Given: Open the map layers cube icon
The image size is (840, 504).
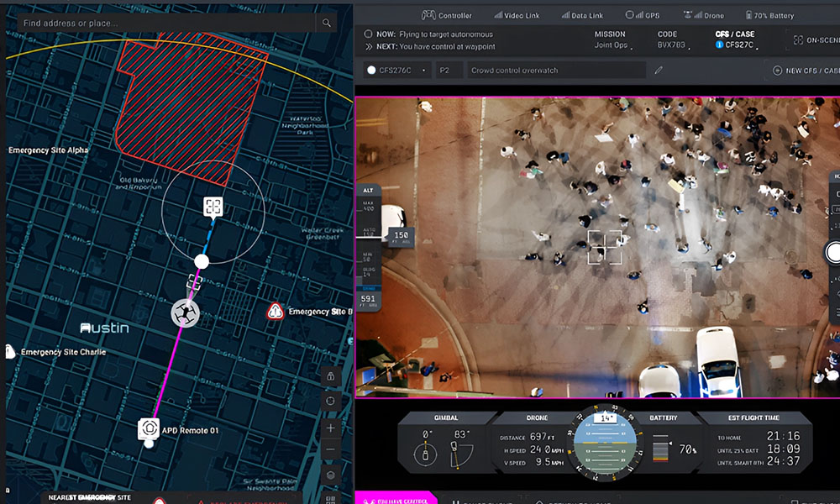Looking at the screenshot, I should pos(331,475).
